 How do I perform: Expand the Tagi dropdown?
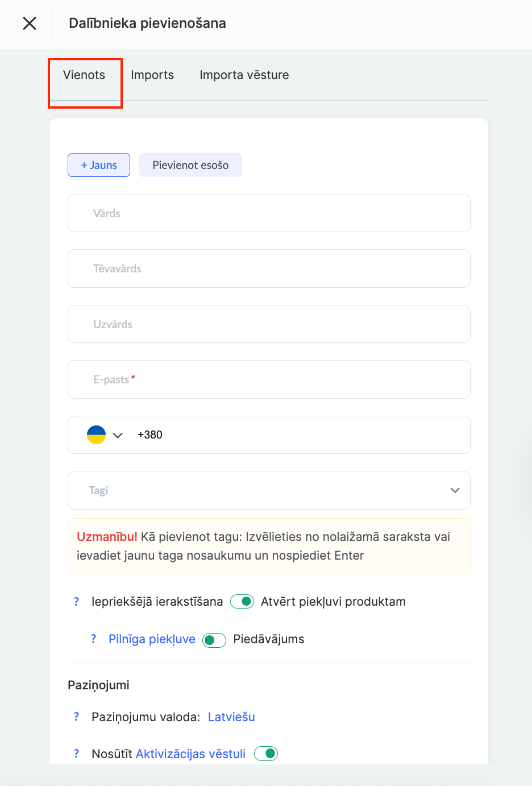(x=455, y=490)
